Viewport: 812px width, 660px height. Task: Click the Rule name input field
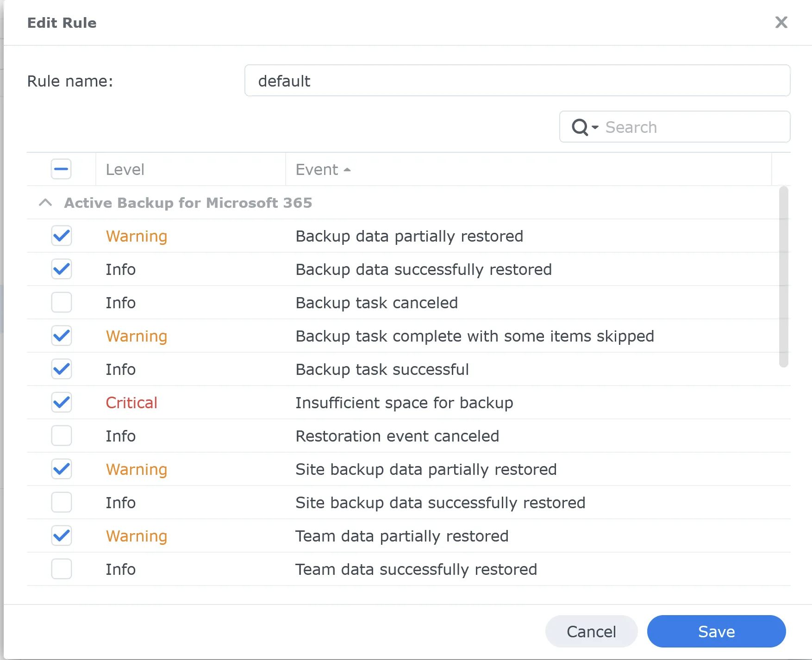click(517, 81)
